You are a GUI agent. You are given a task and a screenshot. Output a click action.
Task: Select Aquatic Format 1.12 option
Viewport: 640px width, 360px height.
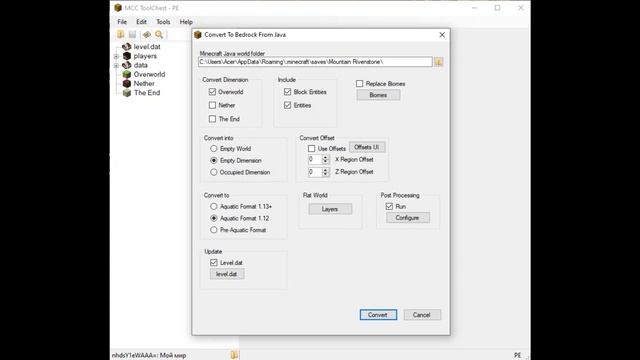(x=213, y=218)
